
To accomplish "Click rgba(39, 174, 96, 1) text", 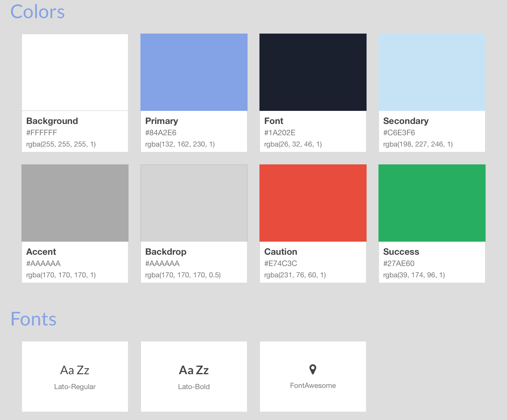I will coord(414,275).
